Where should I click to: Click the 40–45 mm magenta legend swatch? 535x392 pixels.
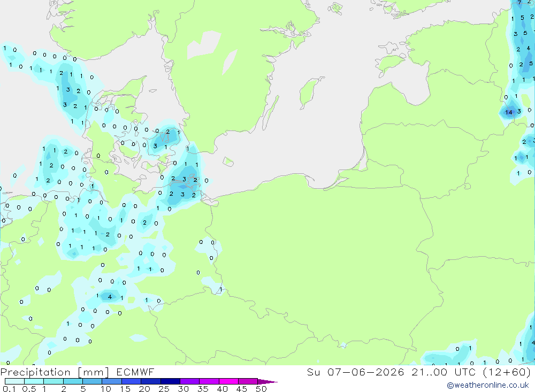pyautogui.click(x=228, y=381)
